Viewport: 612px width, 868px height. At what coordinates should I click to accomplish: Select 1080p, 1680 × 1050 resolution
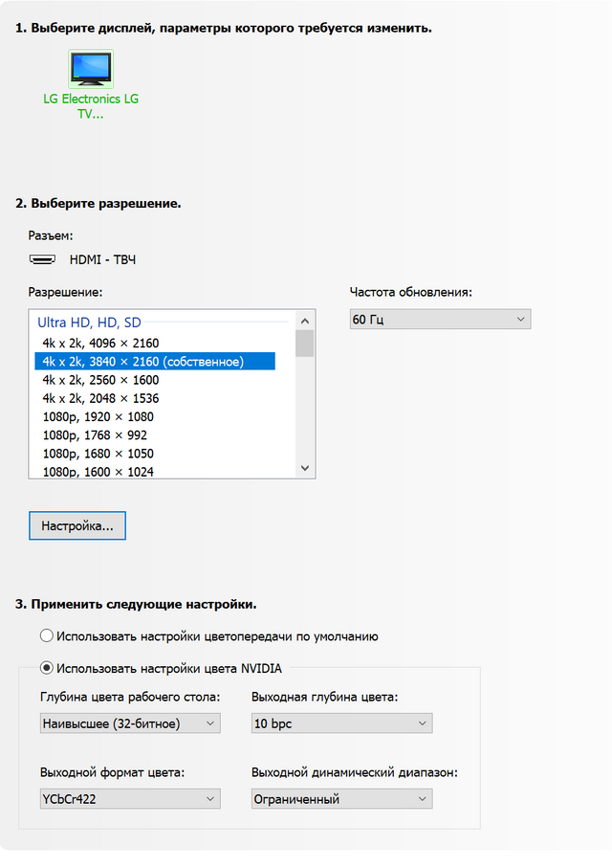(x=98, y=454)
